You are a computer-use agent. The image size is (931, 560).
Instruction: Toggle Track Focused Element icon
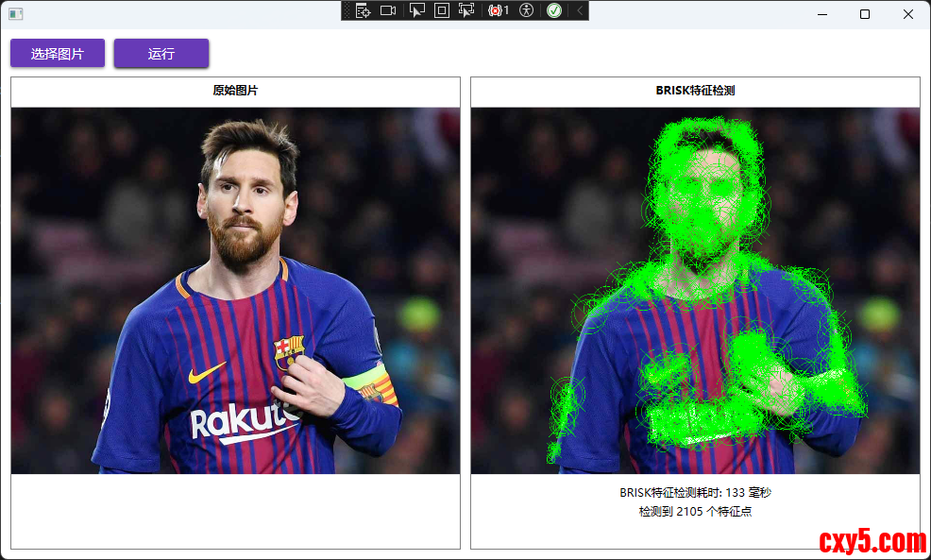[x=466, y=10]
